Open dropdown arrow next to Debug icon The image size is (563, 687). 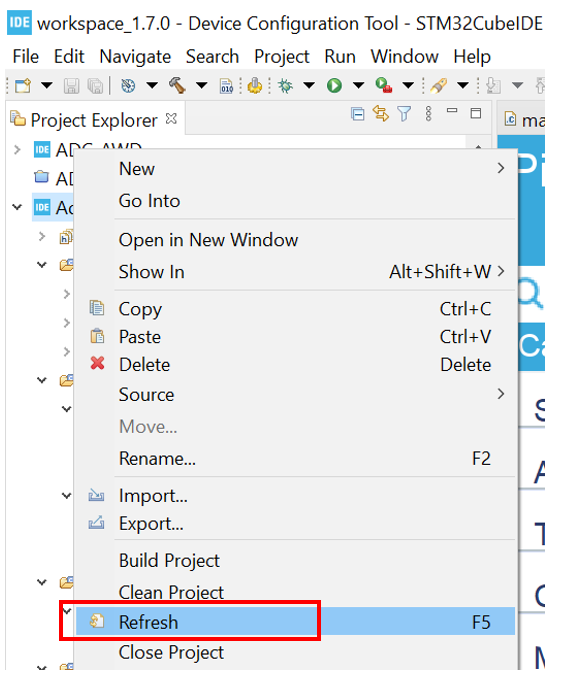tap(309, 85)
